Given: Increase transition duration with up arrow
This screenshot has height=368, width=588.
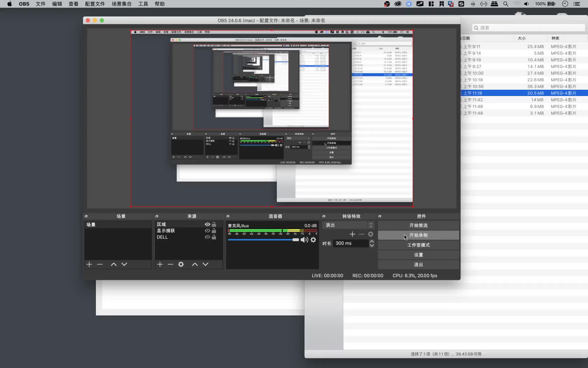Looking at the screenshot, I should tap(372, 241).
